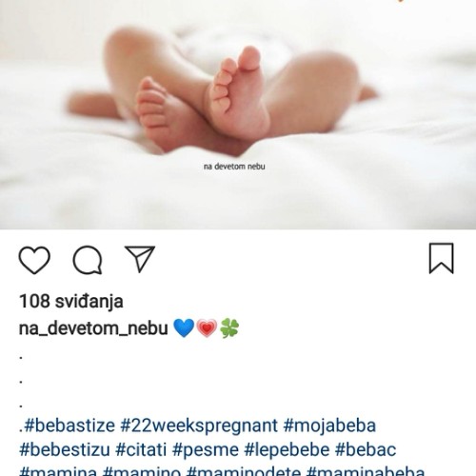
Task: Open the #22weekspregnant hashtag
Action: 199,426
